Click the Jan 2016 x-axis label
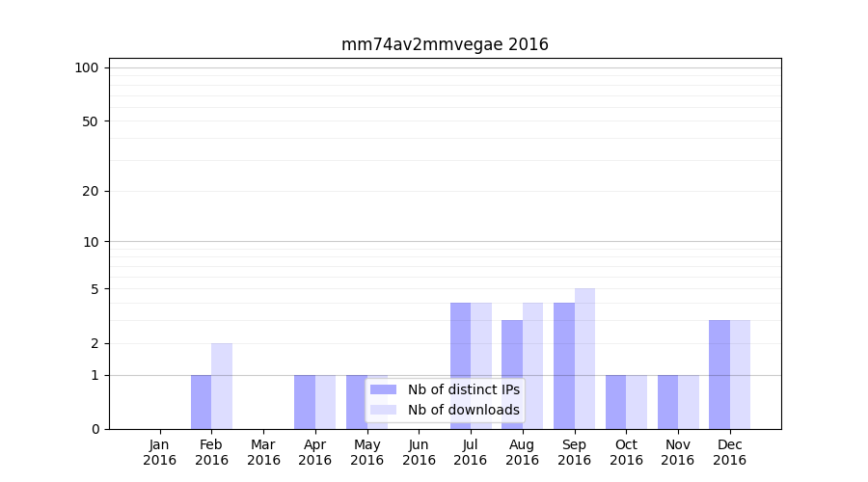The image size is (868, 482). pyautogui.click(x=160, y=452)
